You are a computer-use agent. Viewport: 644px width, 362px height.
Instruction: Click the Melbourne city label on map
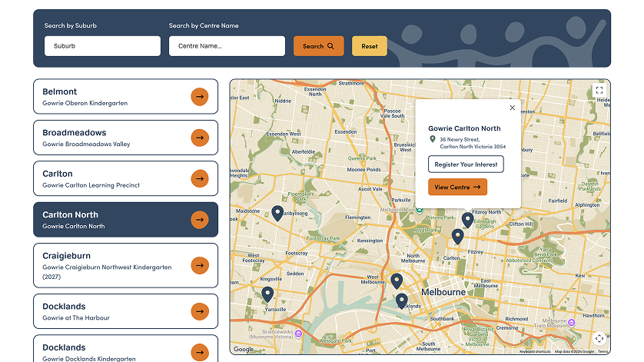click(x=443, y=292)
